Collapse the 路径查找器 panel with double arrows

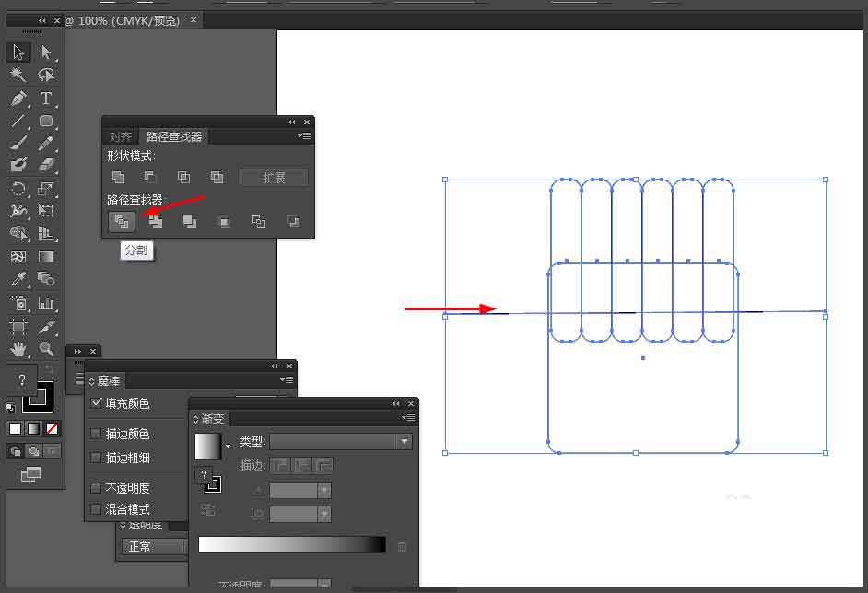coord(292,122)
